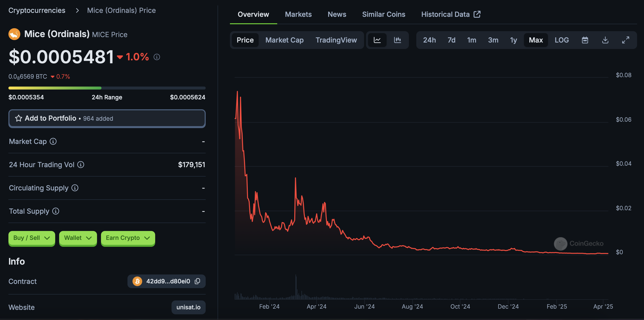Click contract address 42dd9...d80ei0
This screenshot has width=644, height=320.
[x=168, y=281]
